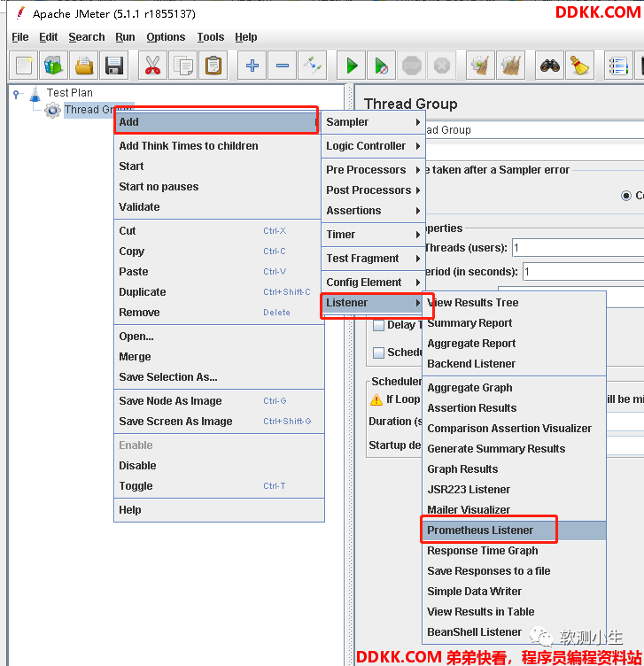Open the Edit menu
Image resolution: width=644 pixels, height=666 pixels.
click(x=48, y=37)
